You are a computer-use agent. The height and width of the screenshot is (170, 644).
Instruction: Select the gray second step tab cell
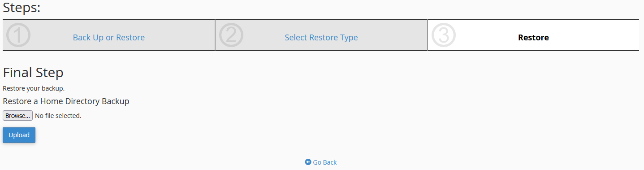(x=321, y=35)
